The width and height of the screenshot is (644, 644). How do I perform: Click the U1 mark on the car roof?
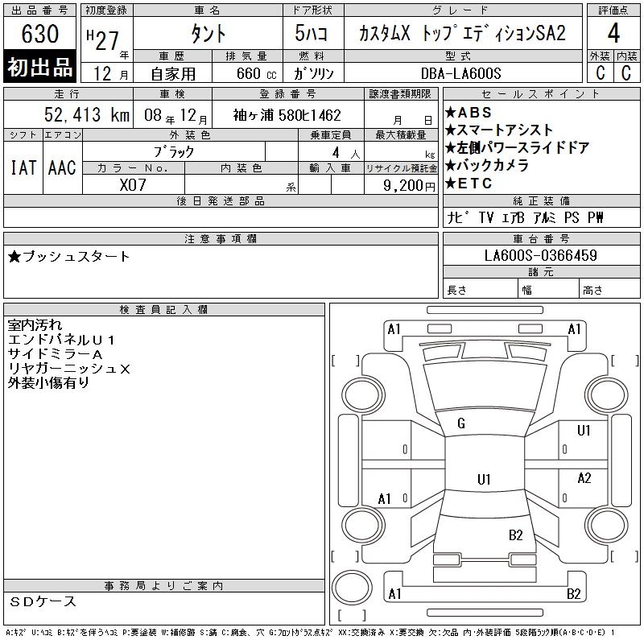483,480
